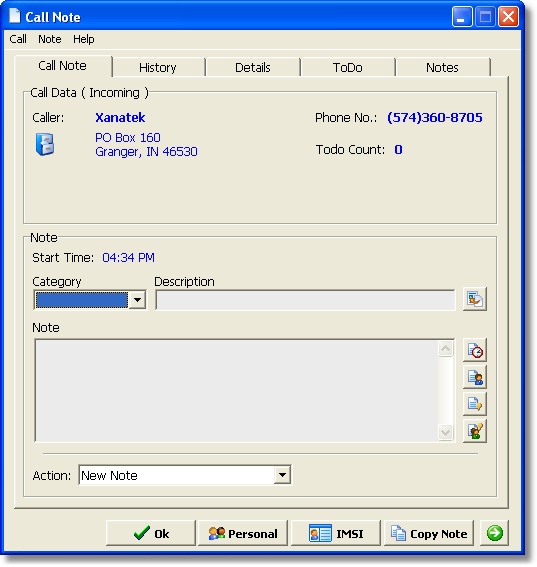Screen dimensions: 537x567
Task: Click the blue selected Category field
Action: pos(82,300)
